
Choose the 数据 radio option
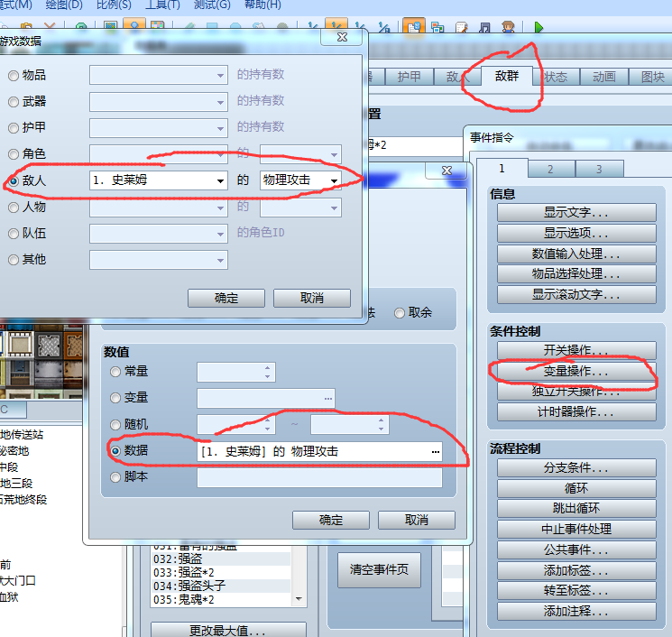[x=115, y=451]
